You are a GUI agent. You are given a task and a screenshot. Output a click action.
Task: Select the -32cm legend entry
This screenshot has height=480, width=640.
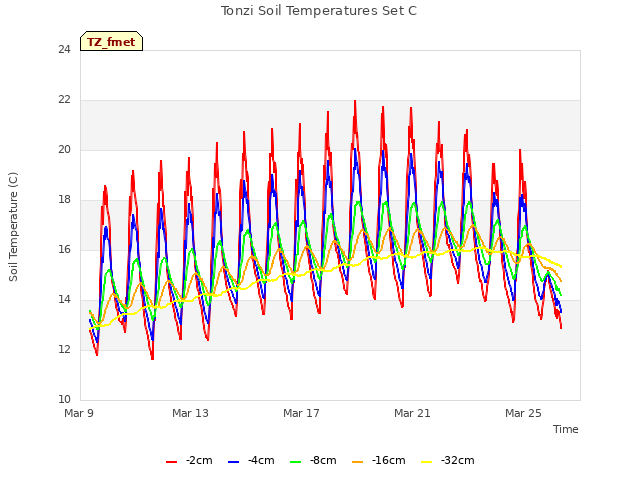tap(447, 460)
